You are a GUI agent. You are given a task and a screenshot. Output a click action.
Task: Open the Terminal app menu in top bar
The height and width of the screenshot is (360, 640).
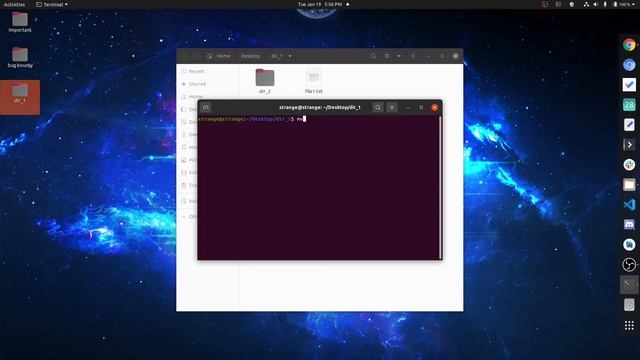(52, 4)
